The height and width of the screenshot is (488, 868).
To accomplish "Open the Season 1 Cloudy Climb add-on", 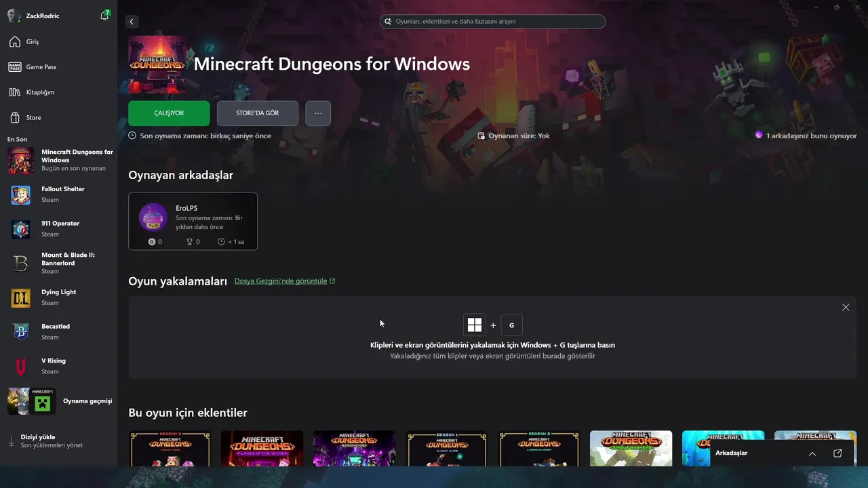I will (x=446, y=448).
